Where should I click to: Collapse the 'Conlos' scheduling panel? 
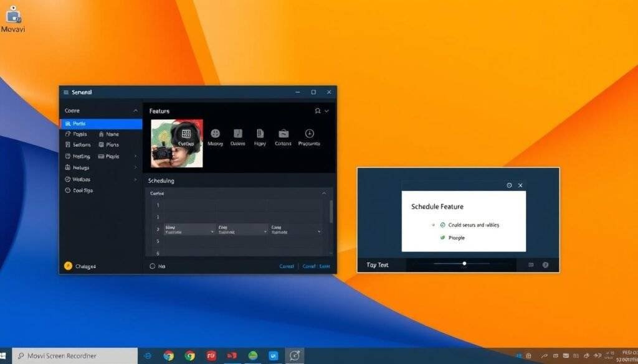(x=324, y=194)
